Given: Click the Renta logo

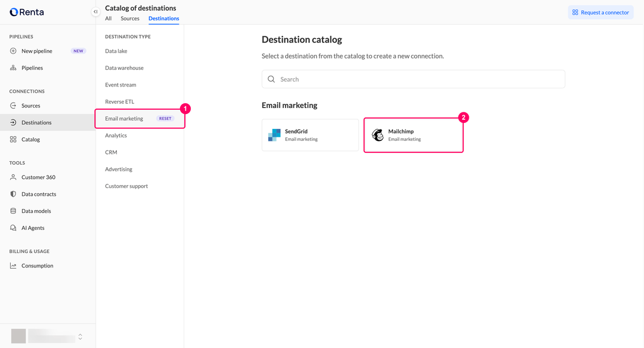Looking at the screenshot, I should click(27, 12).
